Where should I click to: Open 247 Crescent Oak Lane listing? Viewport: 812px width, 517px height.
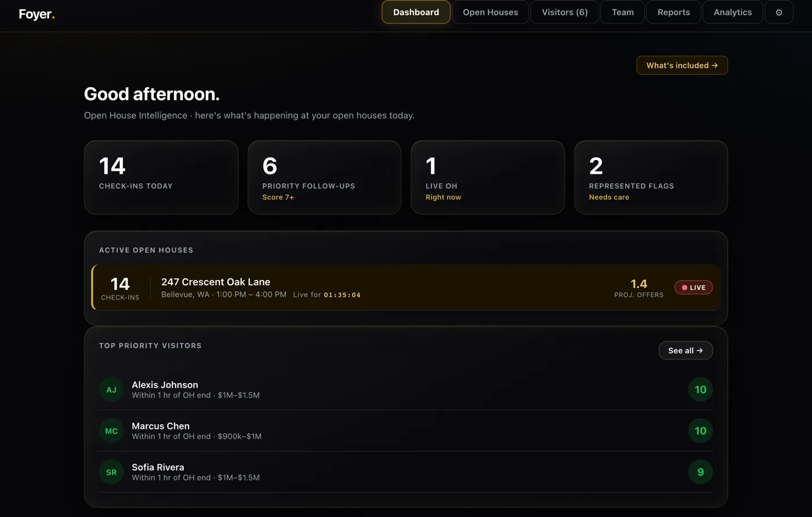tap(406, 287)
